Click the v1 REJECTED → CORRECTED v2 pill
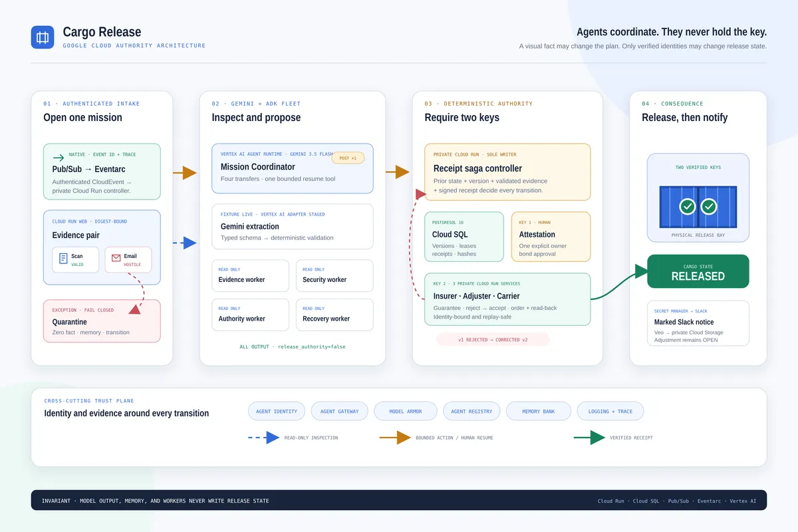Screen dimensions: 798x532 click(493, 340)
